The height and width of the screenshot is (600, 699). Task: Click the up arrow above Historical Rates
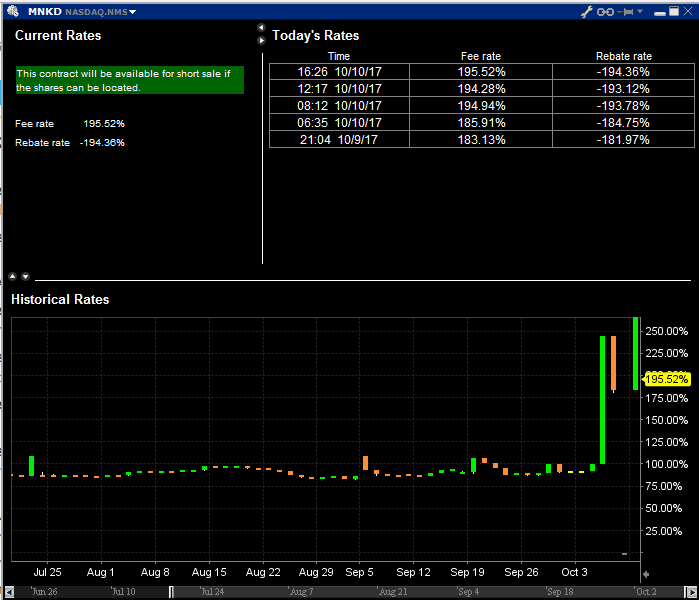(x=13, y=276)
